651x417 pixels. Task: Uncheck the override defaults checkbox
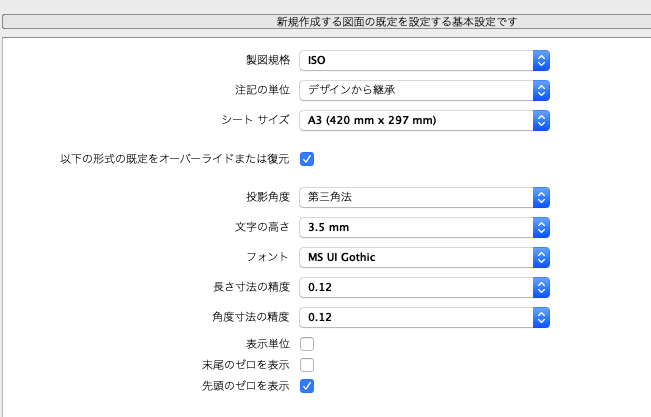coord(307,159)
